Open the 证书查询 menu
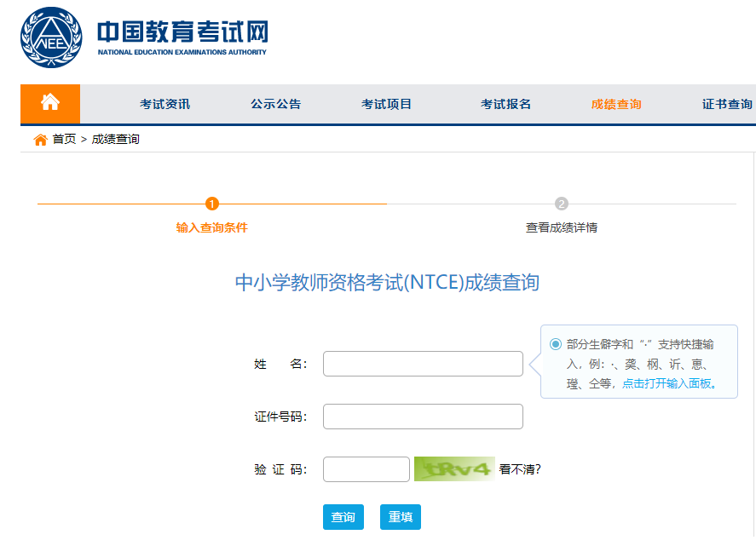756x546 pixels. point(725,103)
